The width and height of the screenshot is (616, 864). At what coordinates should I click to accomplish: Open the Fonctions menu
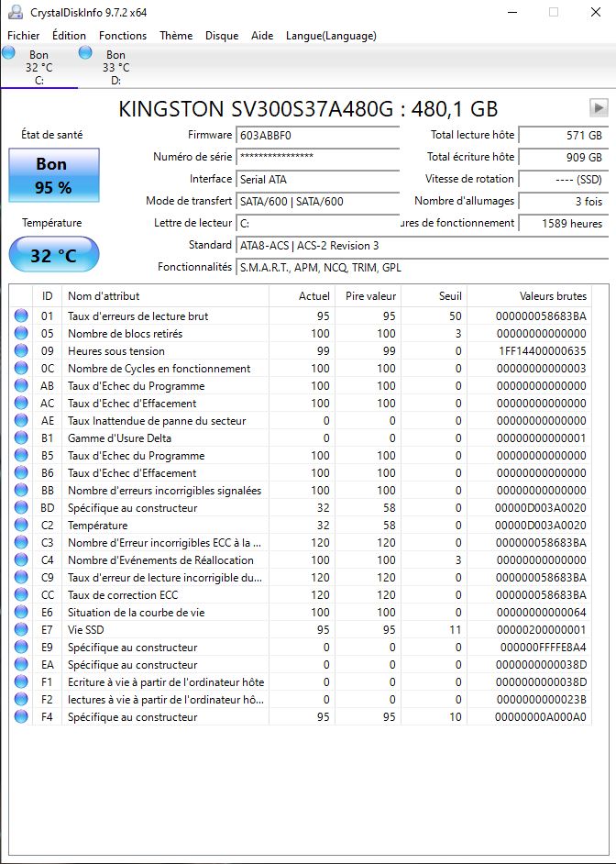pos(123,36)
